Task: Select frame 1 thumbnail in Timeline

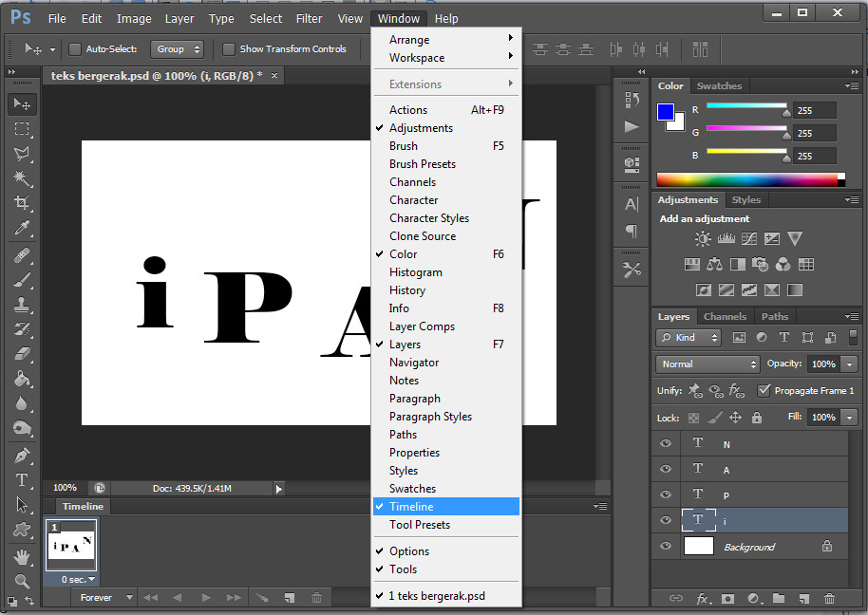Action: click(x=71, y=546)
